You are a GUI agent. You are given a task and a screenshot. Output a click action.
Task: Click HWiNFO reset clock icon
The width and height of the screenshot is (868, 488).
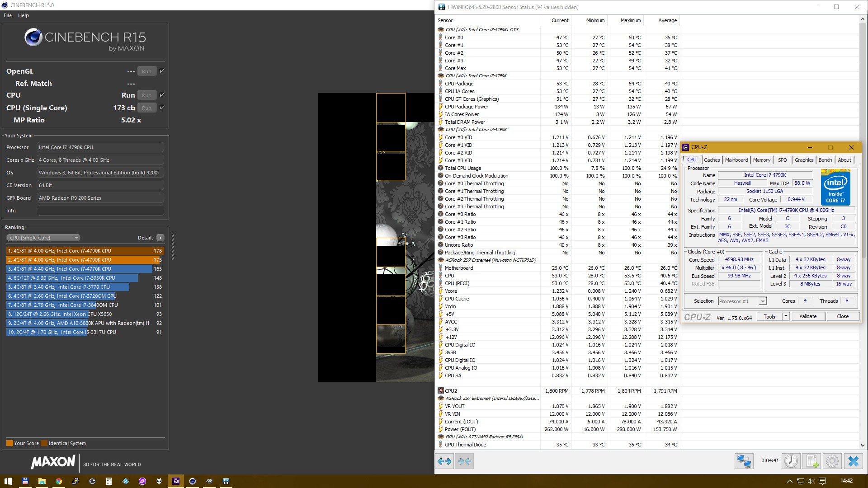click(791, 461)
